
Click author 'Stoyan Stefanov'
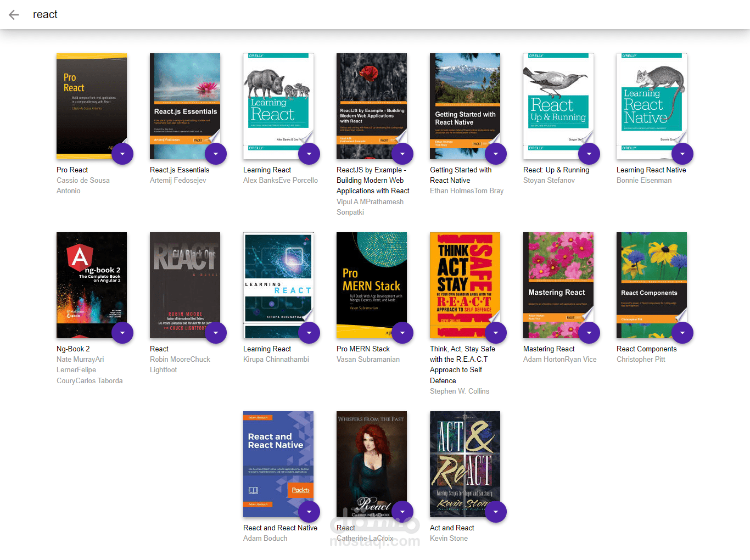pyautogui.click(x=549, y=181)
